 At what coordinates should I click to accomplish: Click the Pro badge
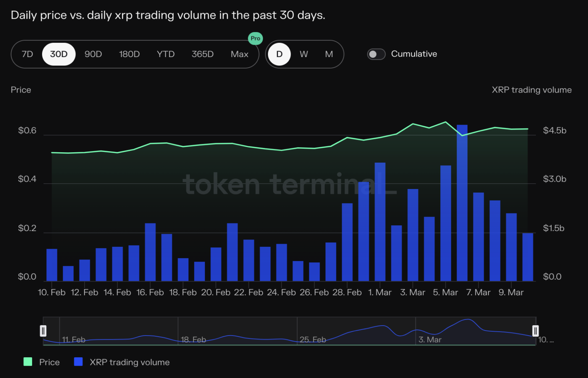[x=255, y=38]
